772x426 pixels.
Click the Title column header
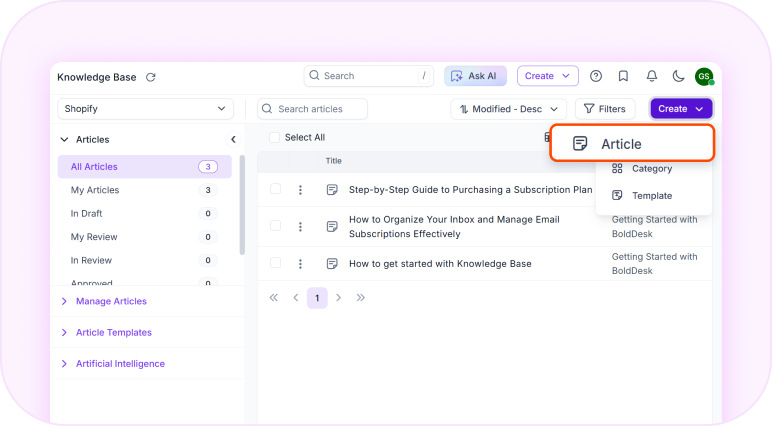333,161
